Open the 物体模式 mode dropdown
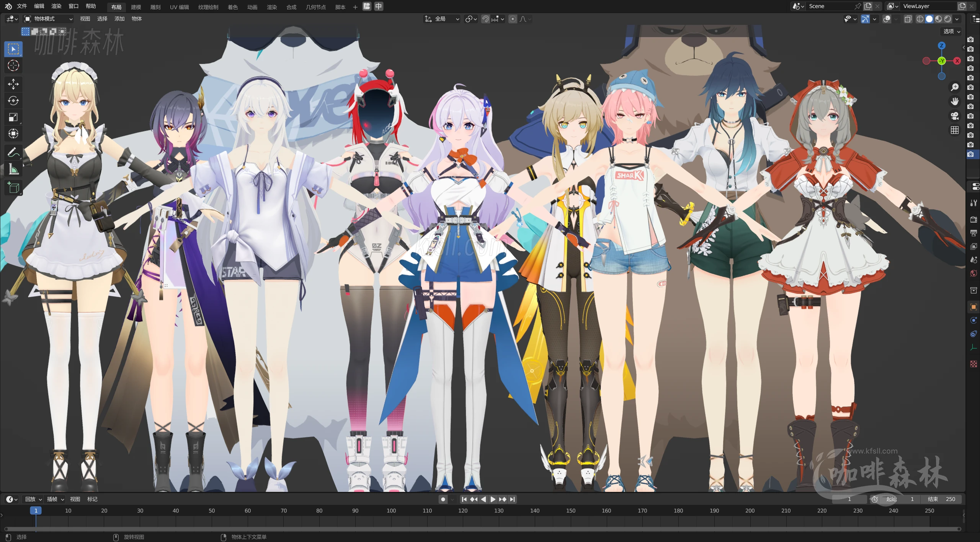Viewport: 980px width, 542px height. [x=48, y=19]
